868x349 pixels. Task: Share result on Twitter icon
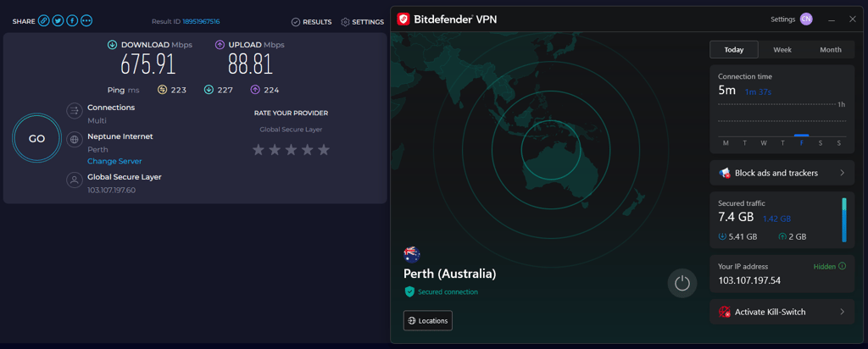point(58,21)
